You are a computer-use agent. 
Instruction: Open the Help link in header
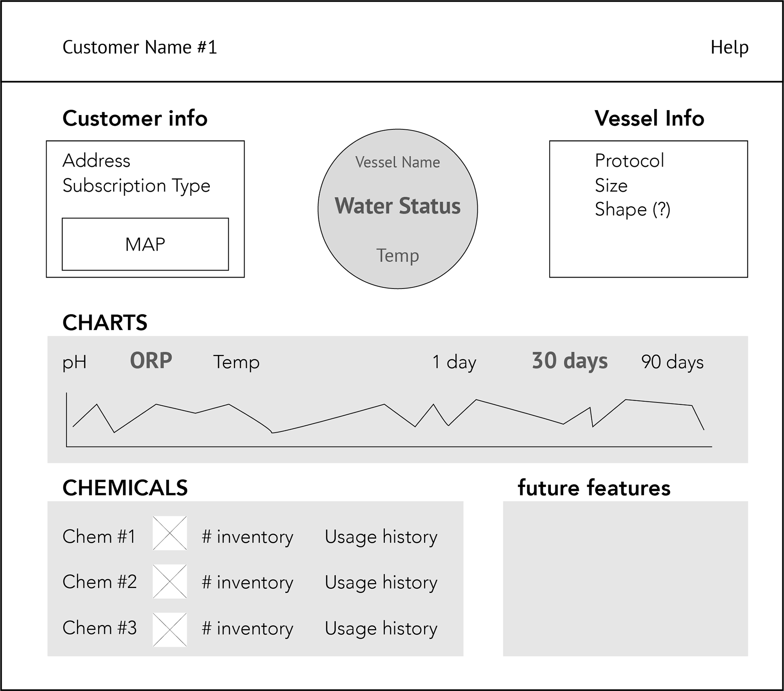pos(730,47)
